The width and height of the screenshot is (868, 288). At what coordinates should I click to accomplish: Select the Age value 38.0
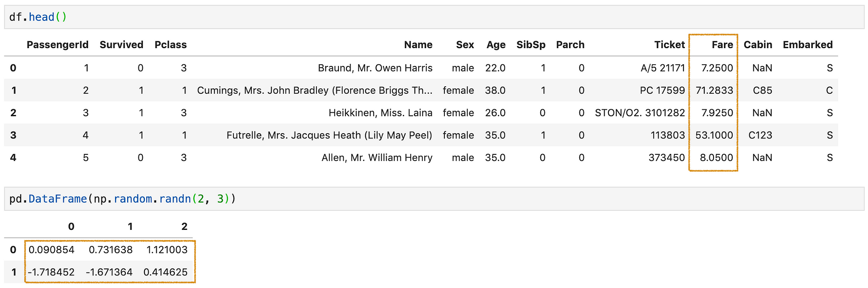click(495, 90)
